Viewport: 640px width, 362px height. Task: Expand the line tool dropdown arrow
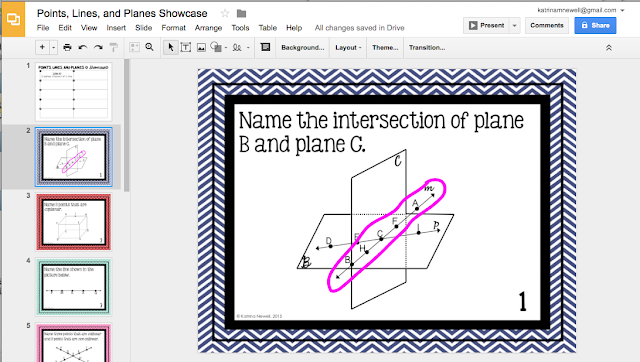pyautogui.click(x=248, y=48)
